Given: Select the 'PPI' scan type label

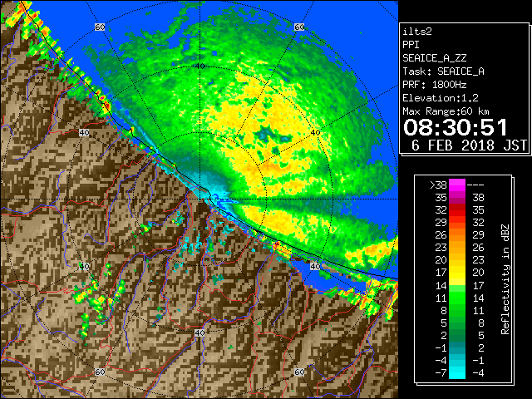Looking at the screenshot, I should (x=411, y=45).
